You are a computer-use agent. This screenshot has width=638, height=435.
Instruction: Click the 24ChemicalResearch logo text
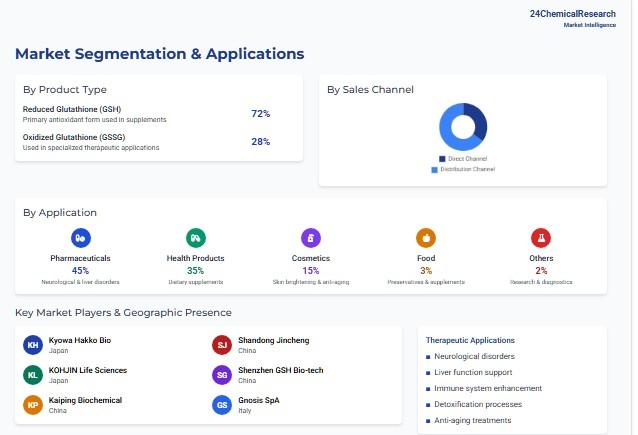(572, 14)
